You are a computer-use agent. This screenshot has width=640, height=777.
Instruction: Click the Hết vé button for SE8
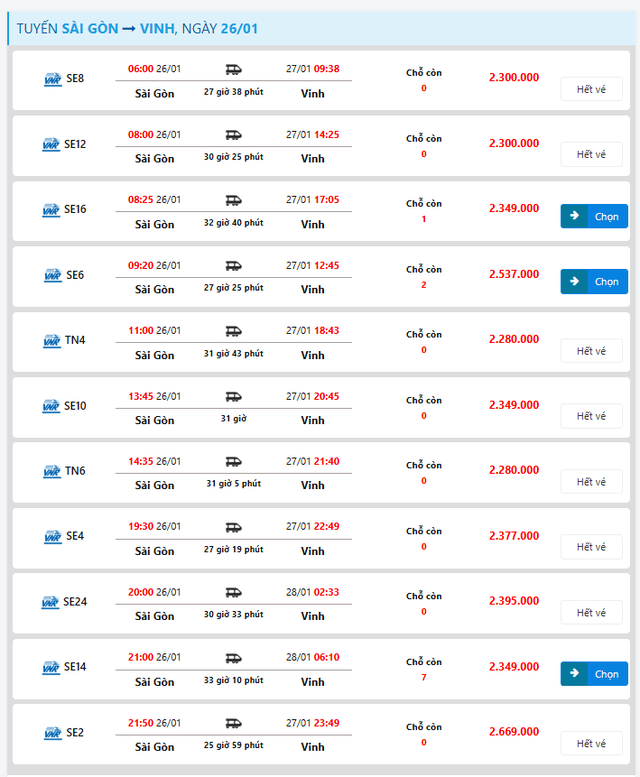click(x=591, y=89)
